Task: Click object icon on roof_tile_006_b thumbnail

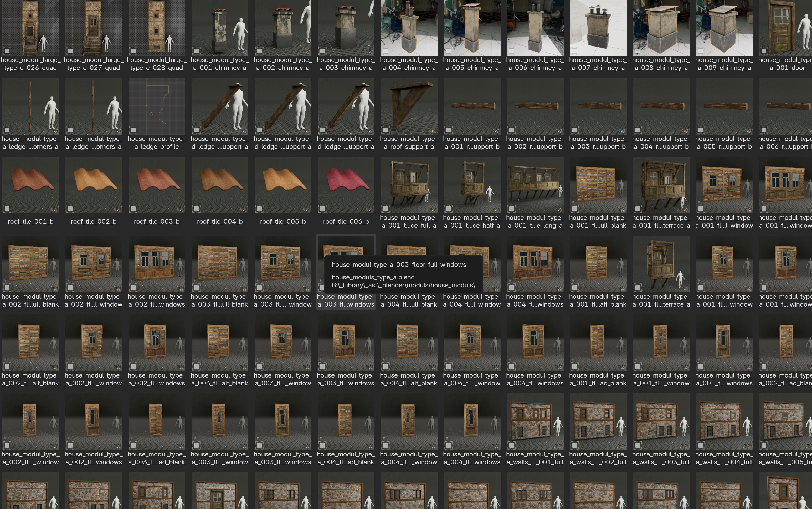Action: 322,209
